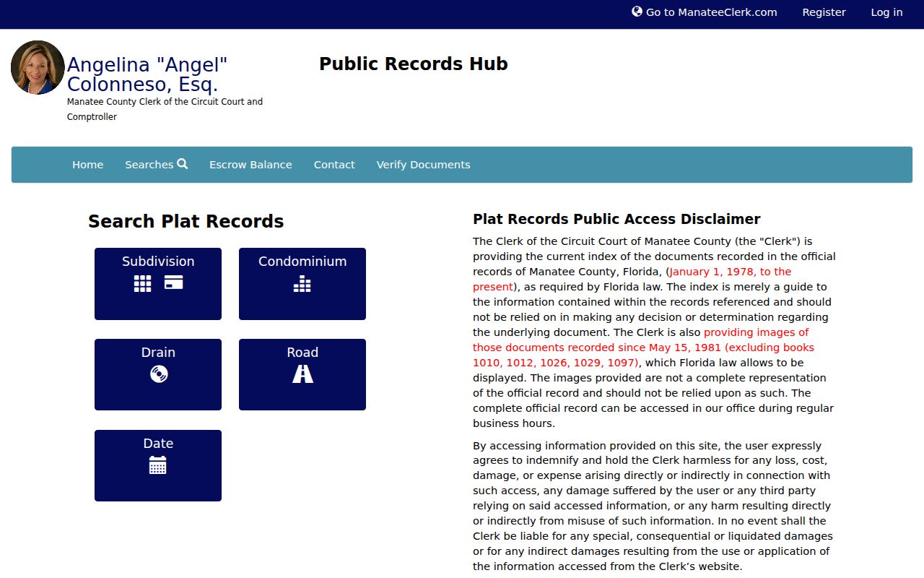Click the Search Plat Records heading

(186, 222)
